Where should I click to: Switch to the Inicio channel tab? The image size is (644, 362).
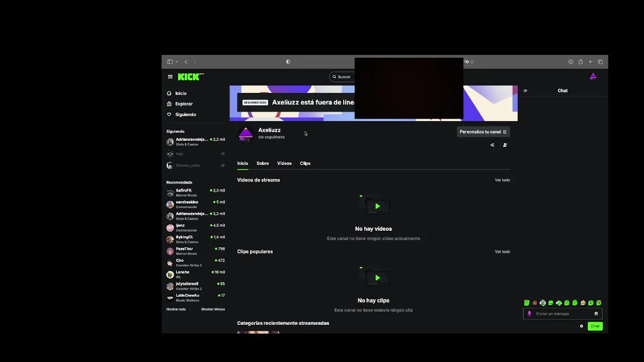[x=243, y=163]
